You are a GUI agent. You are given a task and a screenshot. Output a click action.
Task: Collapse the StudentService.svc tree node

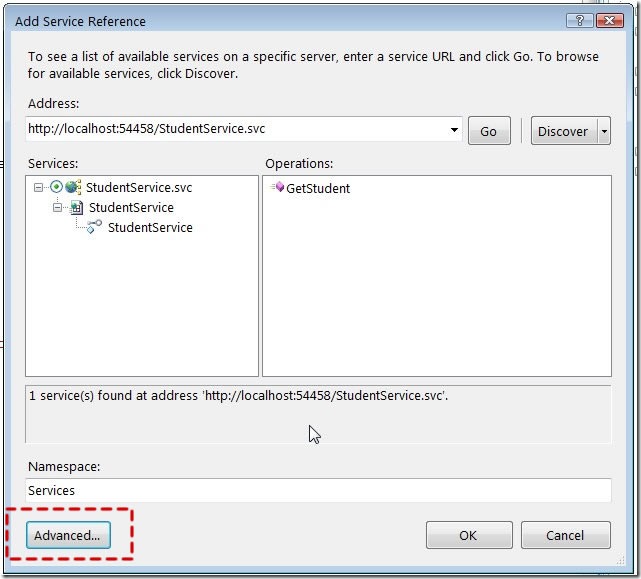point(38,187)
